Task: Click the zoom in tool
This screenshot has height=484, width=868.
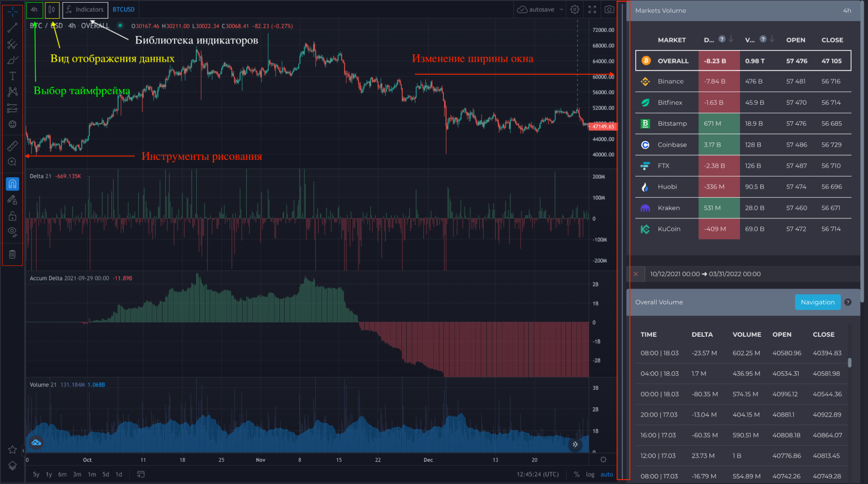Action: (x=12, y=162)
